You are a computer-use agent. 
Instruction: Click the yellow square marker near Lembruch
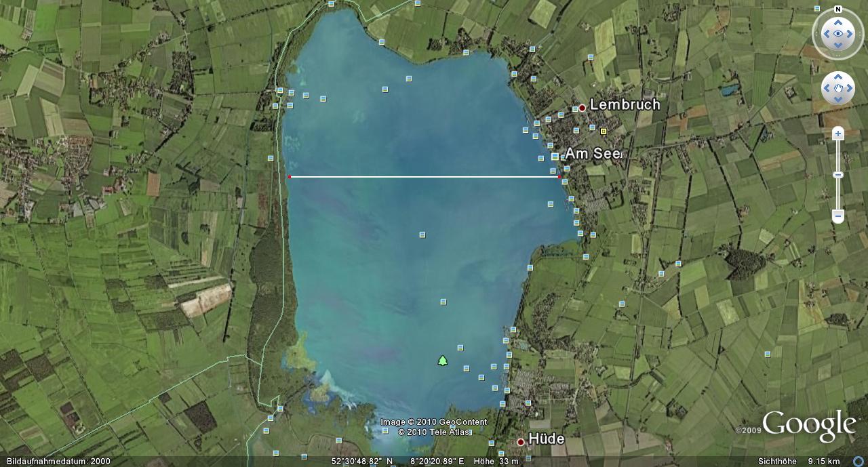(x=603, y=131)
